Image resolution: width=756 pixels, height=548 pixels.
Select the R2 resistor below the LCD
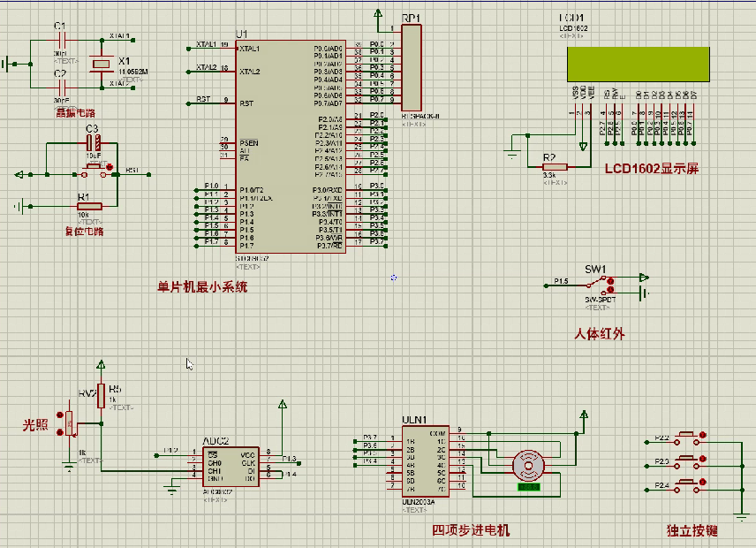tap(554, 166)
